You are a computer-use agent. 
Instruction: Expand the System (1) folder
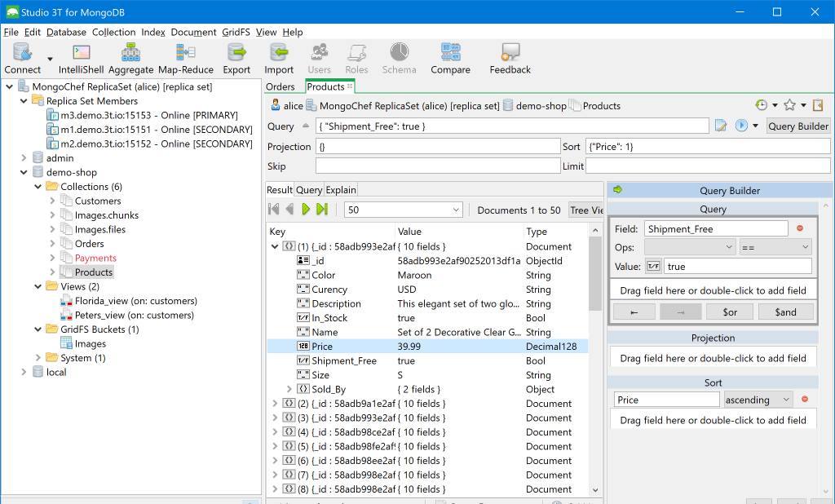(38, 357)
